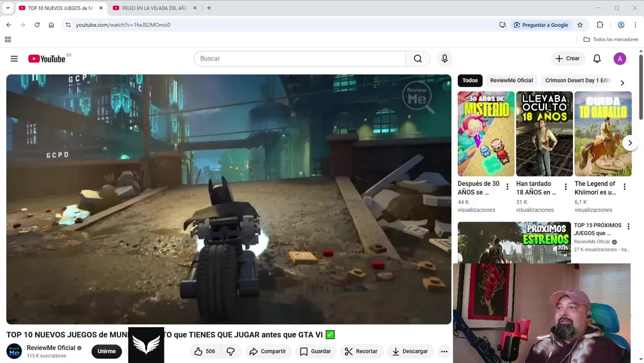Open the YouTube hamburger guide menu
Screen dimensions: 644x363
[14, 58]
